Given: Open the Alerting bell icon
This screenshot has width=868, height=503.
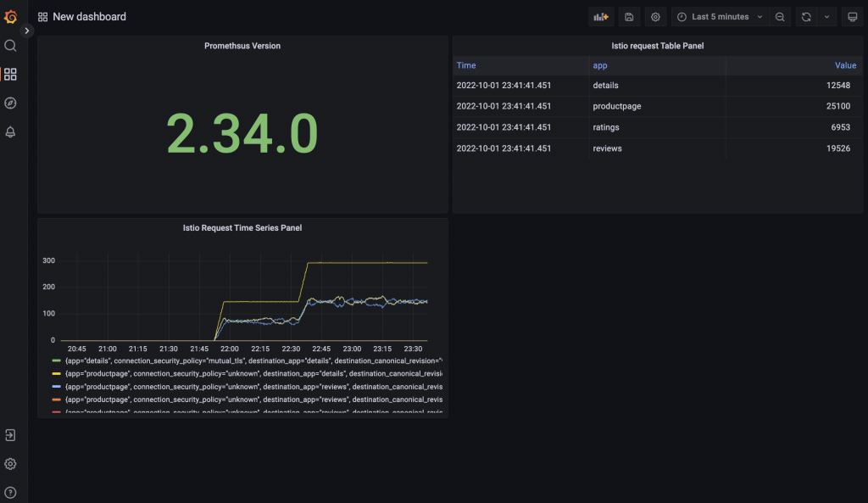Looking at the screenshot, I should [x=10, y=131].
